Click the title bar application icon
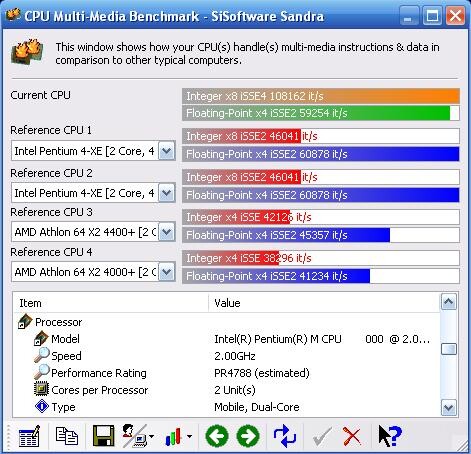Screen dimensions: 471x454 (13, 15)
